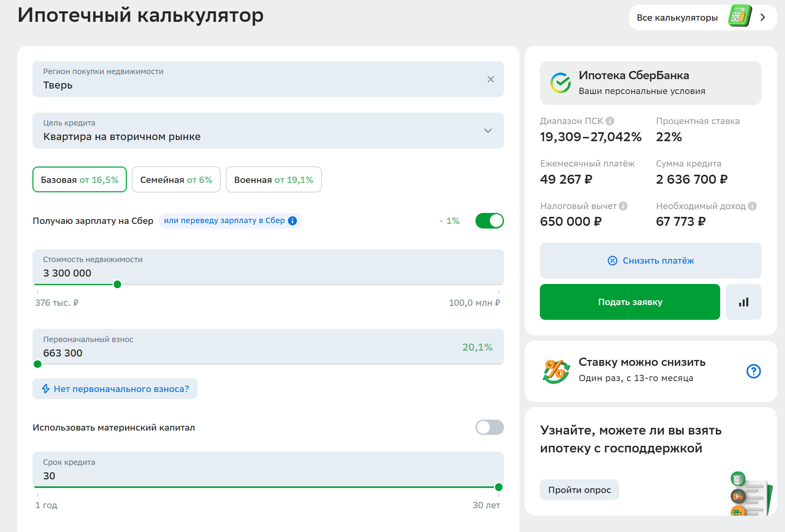This screenshot has height=532, width=785.
Task: Click question mark help icon for rate reduction
Action: coord(753,371)
